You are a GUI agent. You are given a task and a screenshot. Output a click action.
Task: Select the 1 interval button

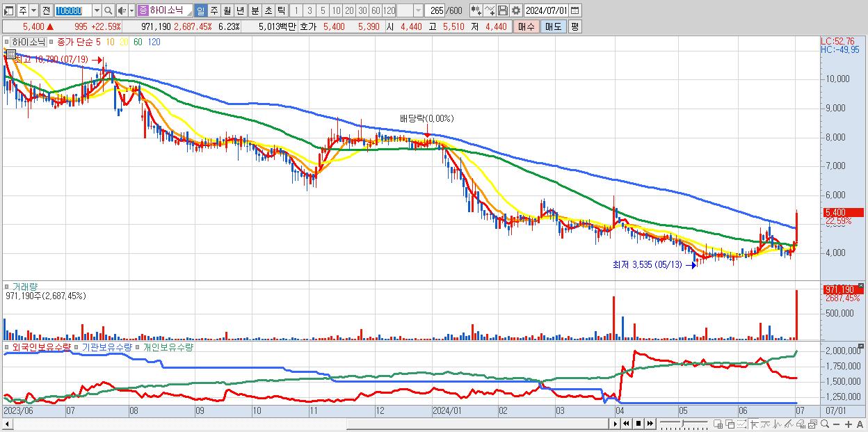296,10
